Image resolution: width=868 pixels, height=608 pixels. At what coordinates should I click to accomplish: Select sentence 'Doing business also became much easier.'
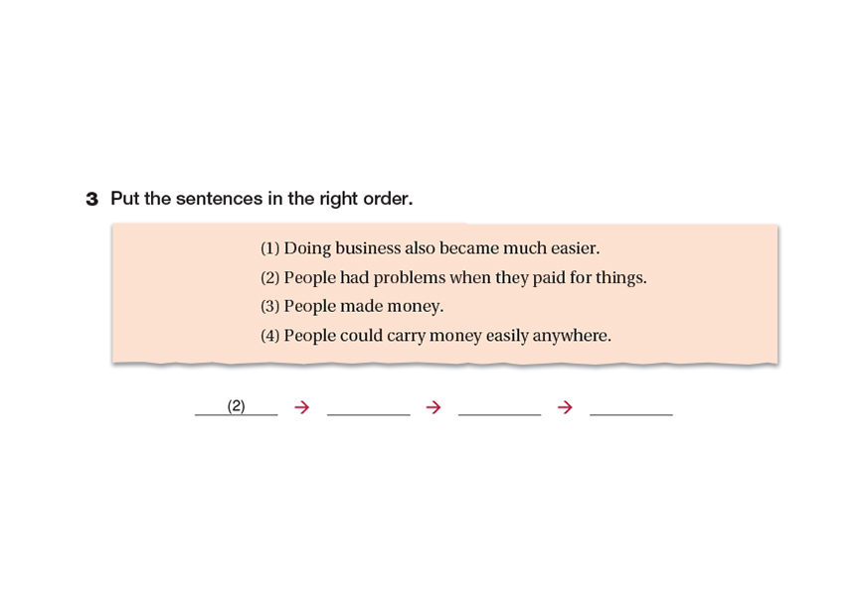(441, 248)
